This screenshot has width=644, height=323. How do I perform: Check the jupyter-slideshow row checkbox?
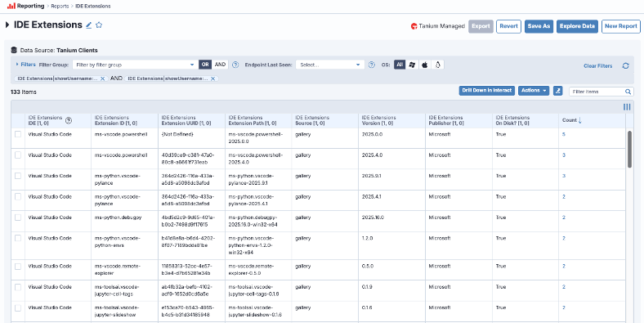pos(18,307)
